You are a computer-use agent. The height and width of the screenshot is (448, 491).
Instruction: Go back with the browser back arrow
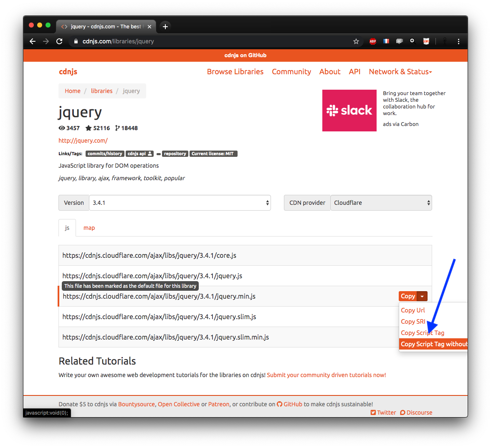(33, 41)
